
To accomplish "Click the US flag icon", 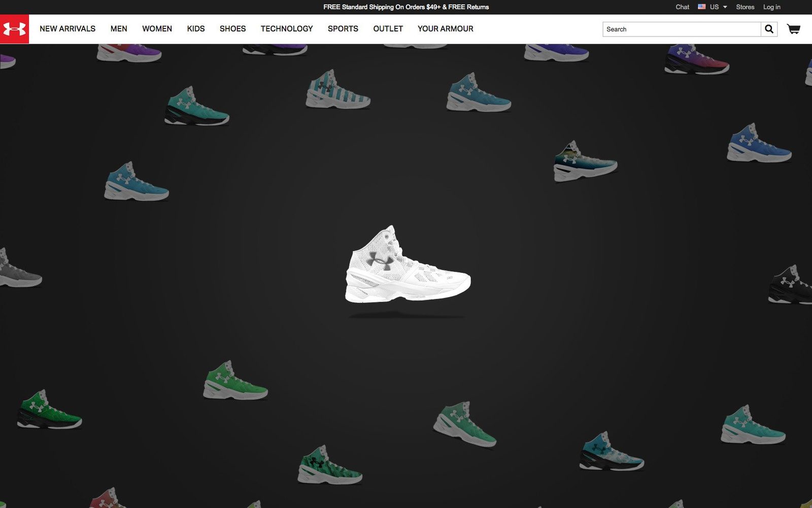I will click(702, 7).
